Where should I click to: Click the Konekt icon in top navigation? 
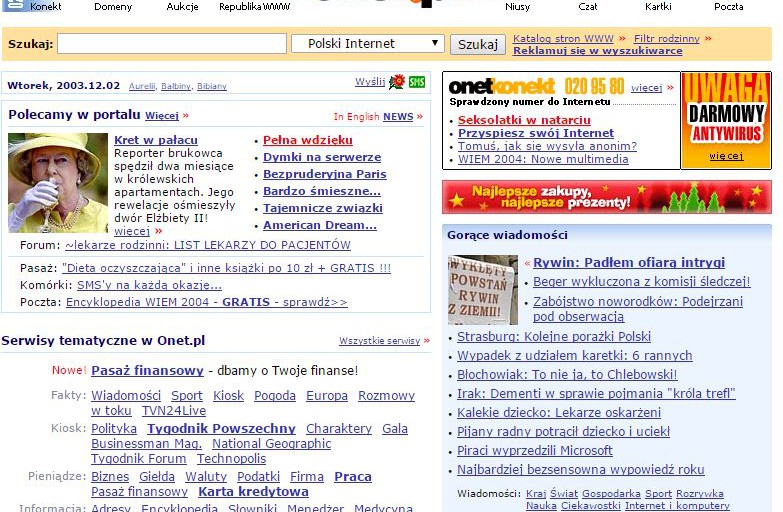(x=14, y=5)
